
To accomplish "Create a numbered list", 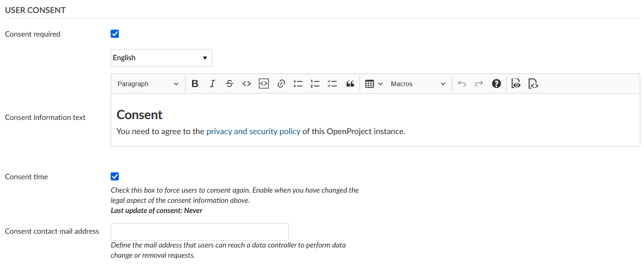I will pyautogui.click(x=315, y=84).
